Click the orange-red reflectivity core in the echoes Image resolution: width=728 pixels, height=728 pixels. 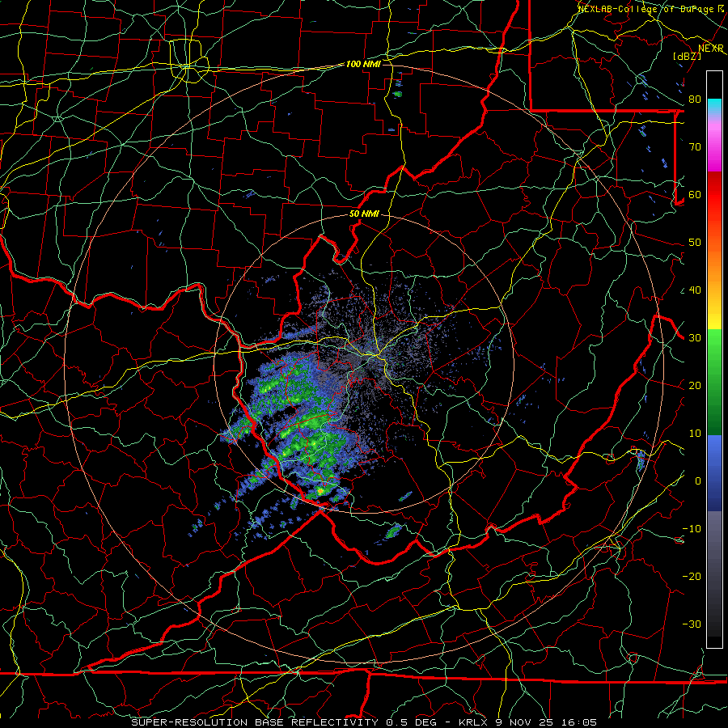point(320,490)
